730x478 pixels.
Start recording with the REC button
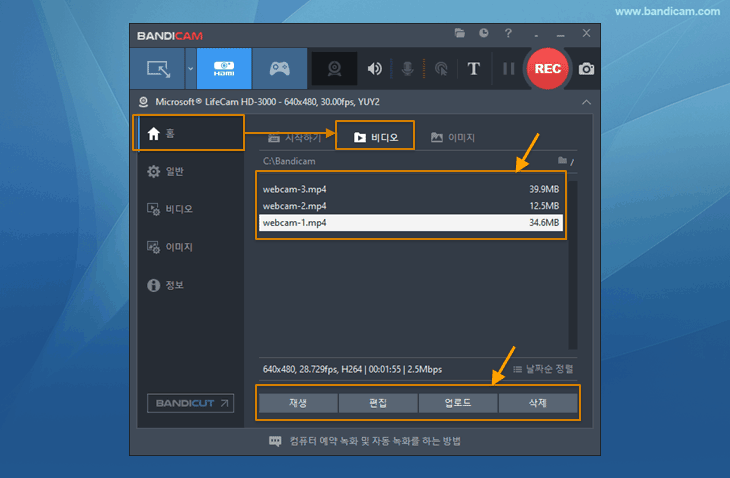point(548,69)
